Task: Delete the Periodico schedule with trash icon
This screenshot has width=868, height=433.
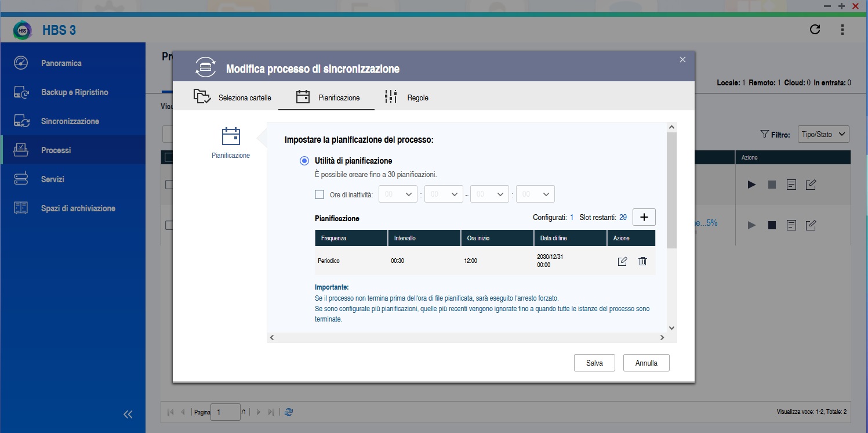Action: (642, 261)
